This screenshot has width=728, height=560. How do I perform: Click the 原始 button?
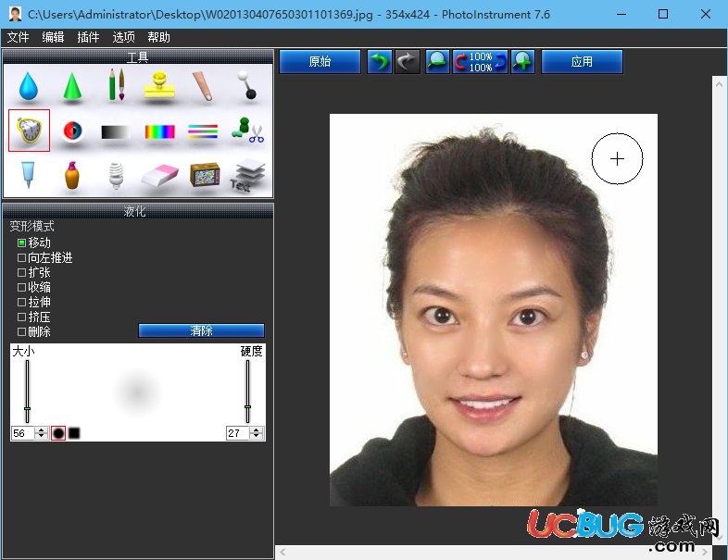(x=320, y=61)
